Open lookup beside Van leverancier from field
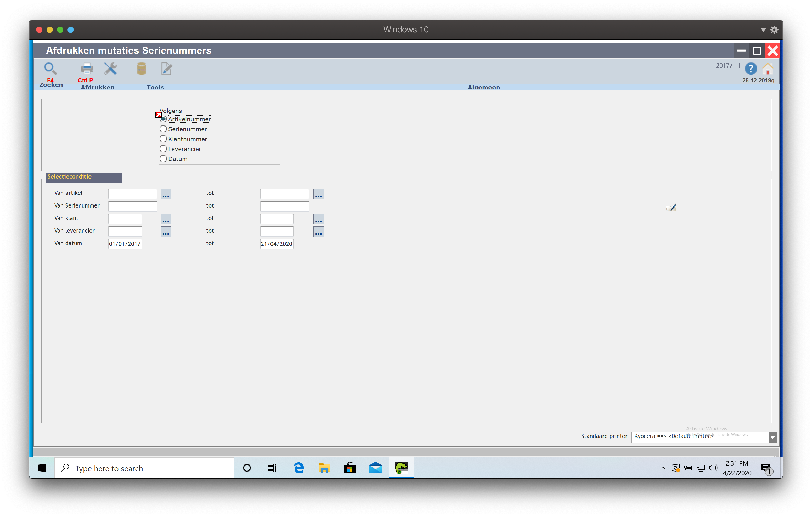 (166, 232)
